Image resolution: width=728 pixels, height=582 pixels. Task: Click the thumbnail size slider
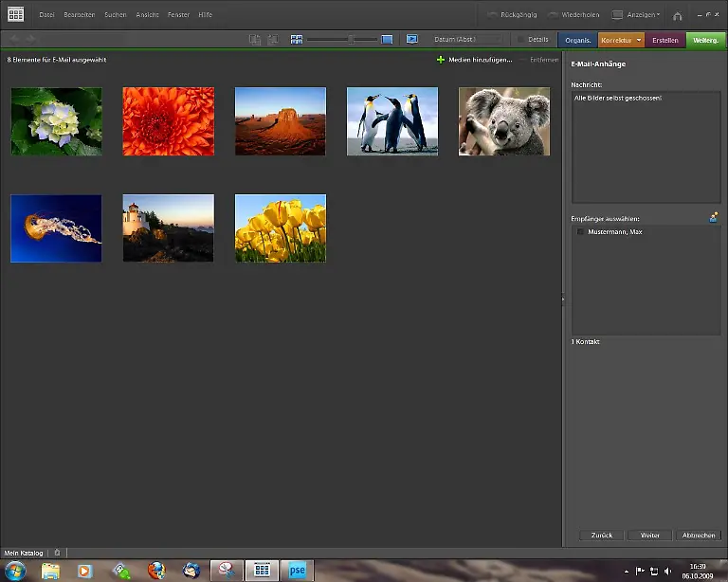[x=351, y=40]
